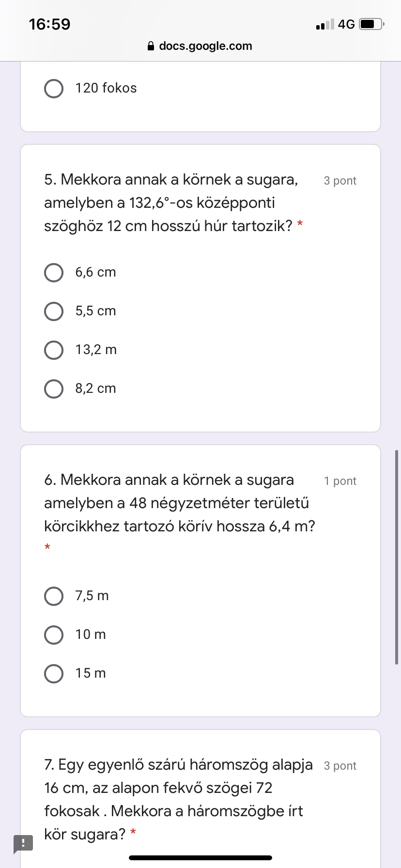
Task: Select the "8,2 cm" answer
Action: [54, 389]
